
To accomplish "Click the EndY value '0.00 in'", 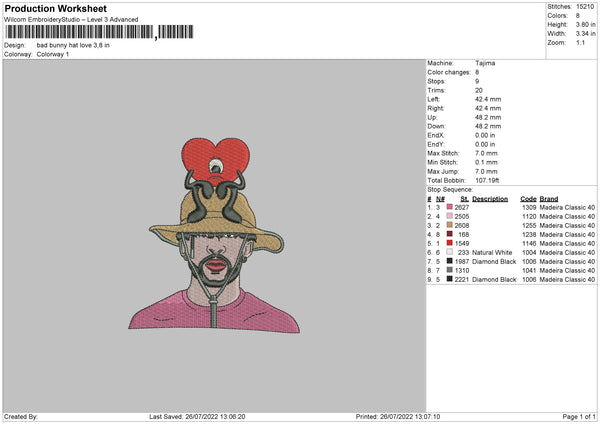I will (x=485, y=144).
